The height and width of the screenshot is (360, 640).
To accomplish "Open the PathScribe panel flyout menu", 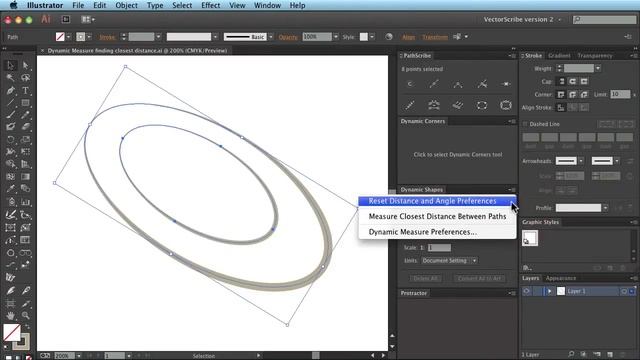I will click(x=512, y=56).
